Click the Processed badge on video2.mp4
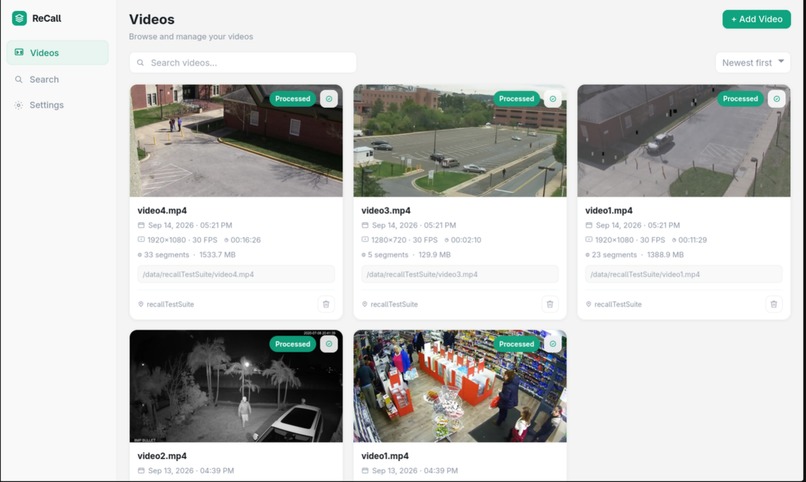806x482 pixels. 292,344
